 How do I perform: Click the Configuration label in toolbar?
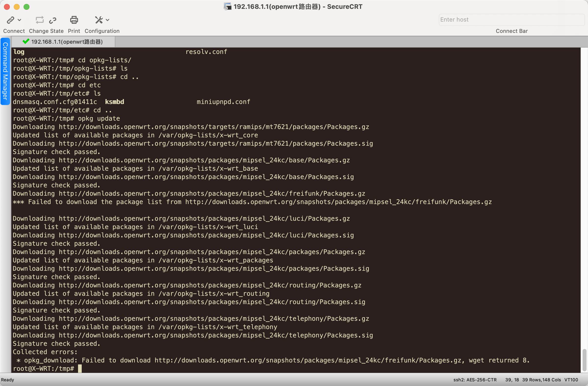pos(102,31)
